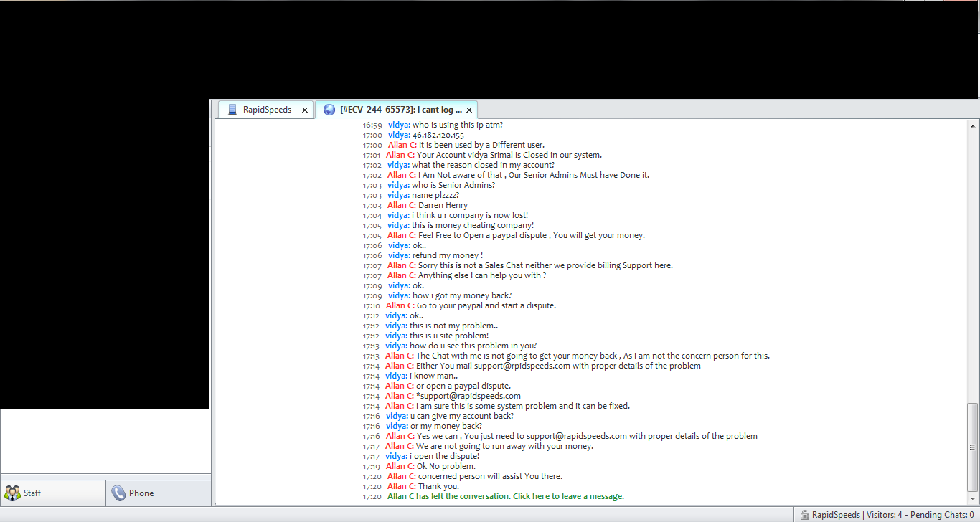Click 'what the reason closed in my account?' line
Screen dimensions: 980x522
point(483,165)
